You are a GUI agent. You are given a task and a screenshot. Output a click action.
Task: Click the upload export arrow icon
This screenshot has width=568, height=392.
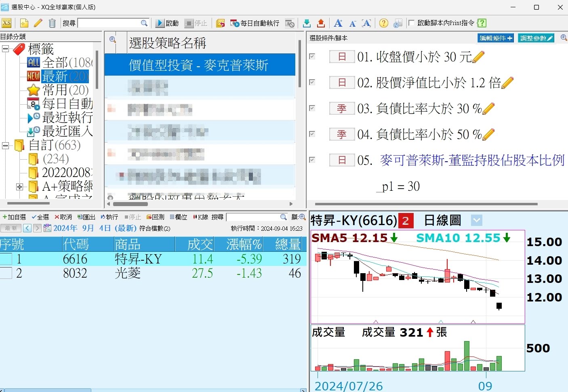(x=321, y=23)
